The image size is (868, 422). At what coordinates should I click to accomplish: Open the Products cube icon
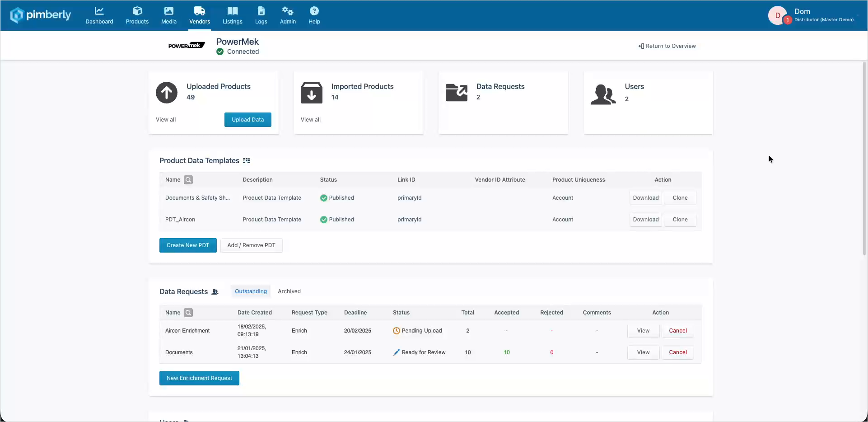point(137,11)
